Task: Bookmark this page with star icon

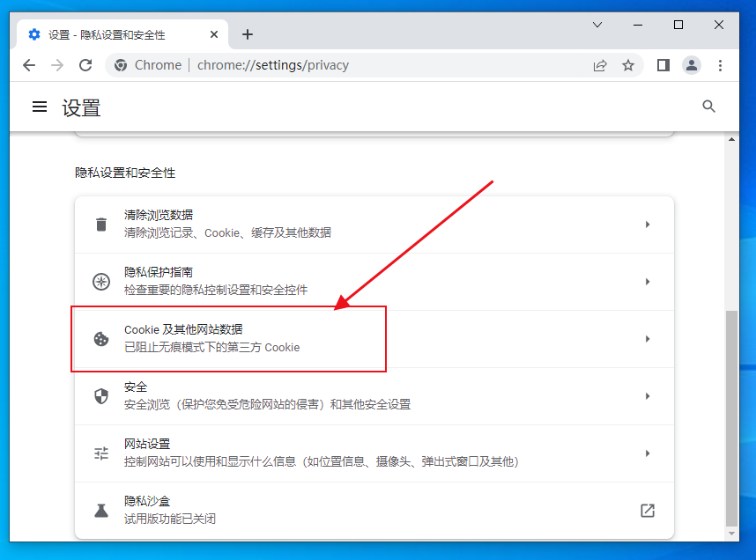Action: pos(627,65)
